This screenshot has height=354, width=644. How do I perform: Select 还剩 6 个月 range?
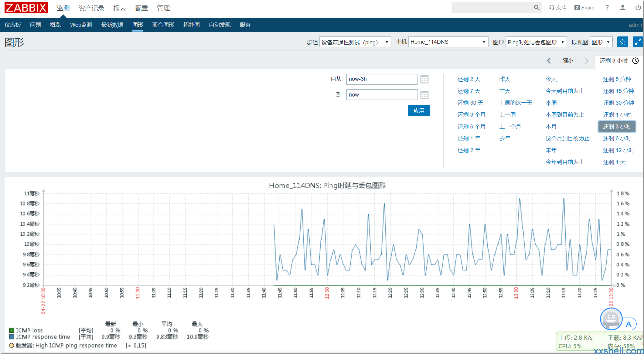(x=472, y=127)
